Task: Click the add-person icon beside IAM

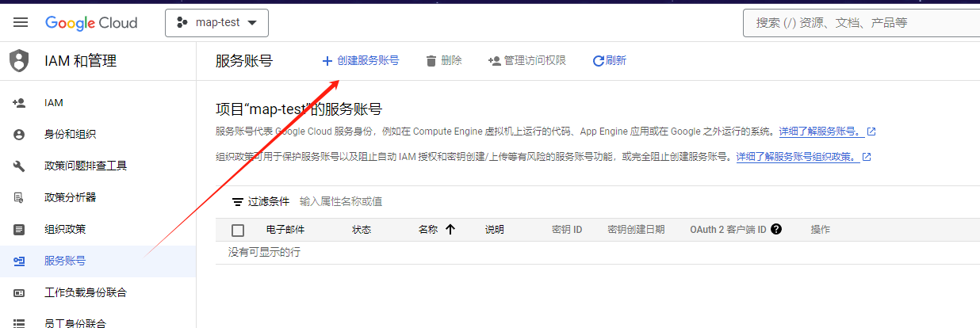Action: pyautogui.click(x=19, y=103)
